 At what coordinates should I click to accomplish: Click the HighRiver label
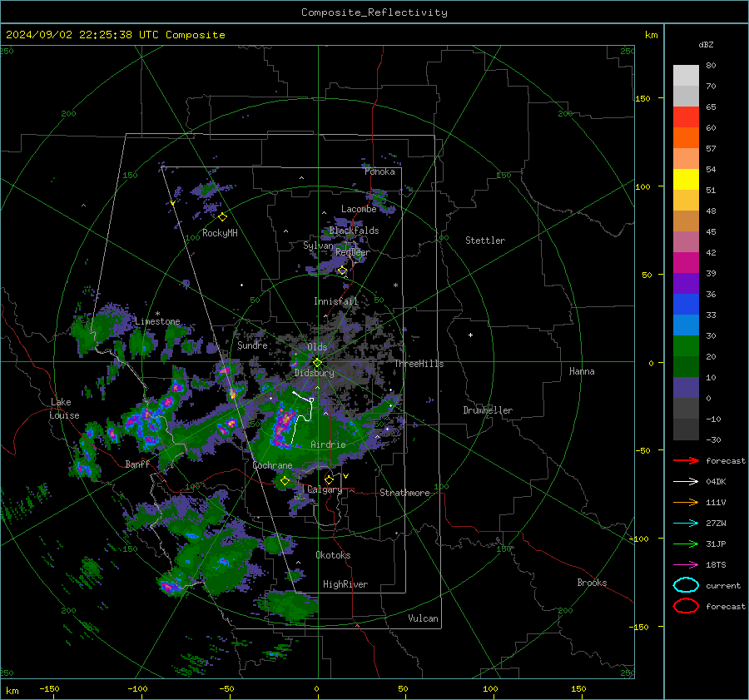pos(345,584)
